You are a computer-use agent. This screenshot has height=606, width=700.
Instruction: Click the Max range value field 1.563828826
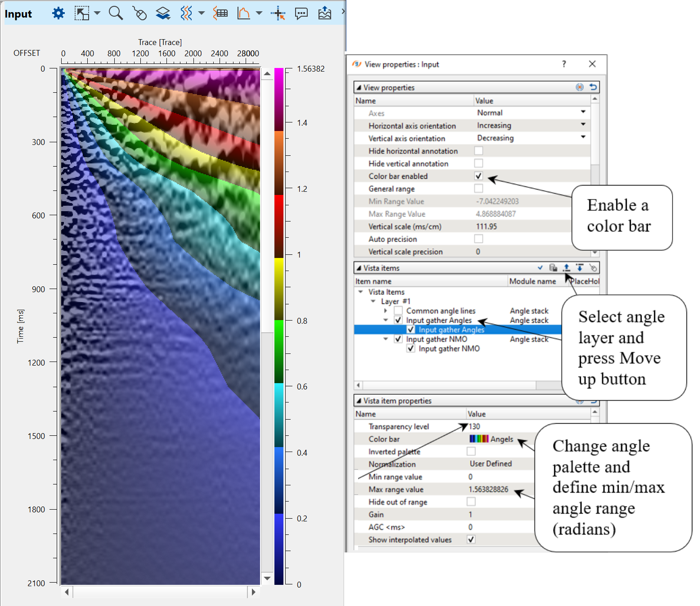pyautogui.click(x=489, y=489)
